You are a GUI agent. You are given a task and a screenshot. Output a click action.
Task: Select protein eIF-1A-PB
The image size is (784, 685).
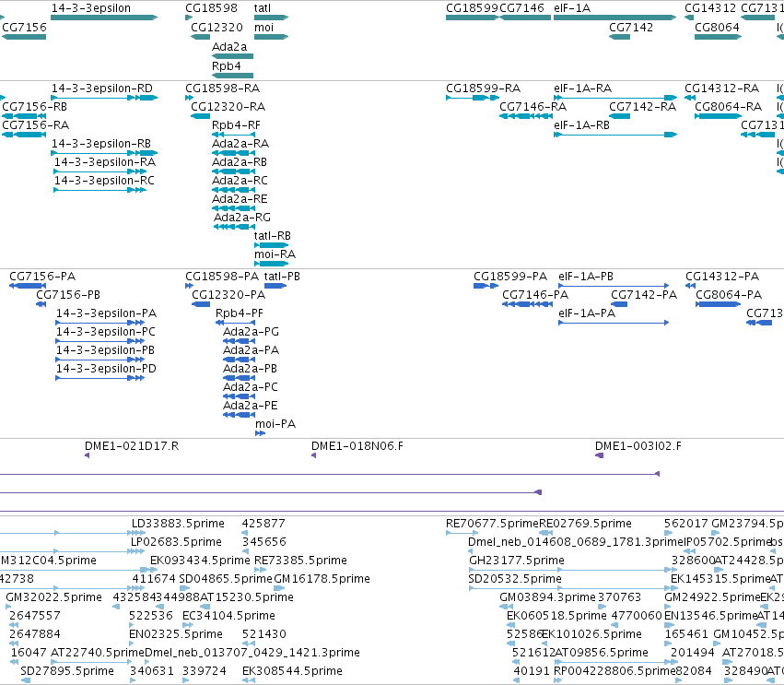[614, 286]
